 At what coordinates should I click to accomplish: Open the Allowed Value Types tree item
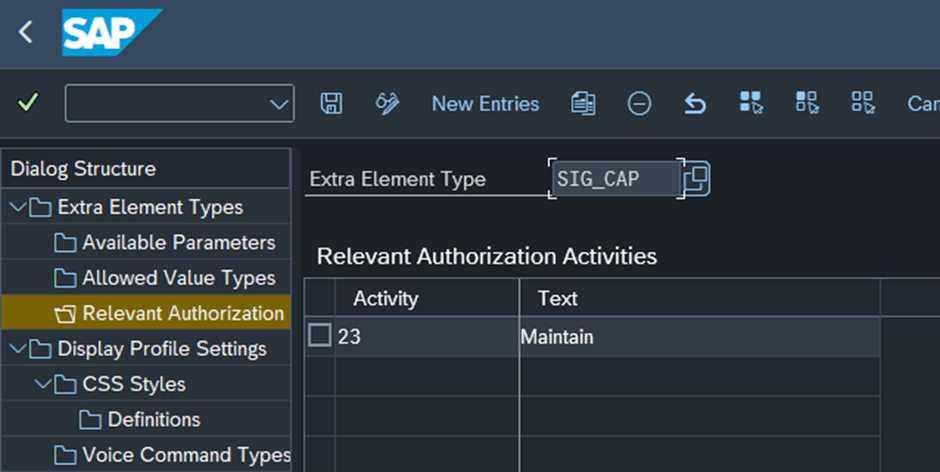point(178,278)
